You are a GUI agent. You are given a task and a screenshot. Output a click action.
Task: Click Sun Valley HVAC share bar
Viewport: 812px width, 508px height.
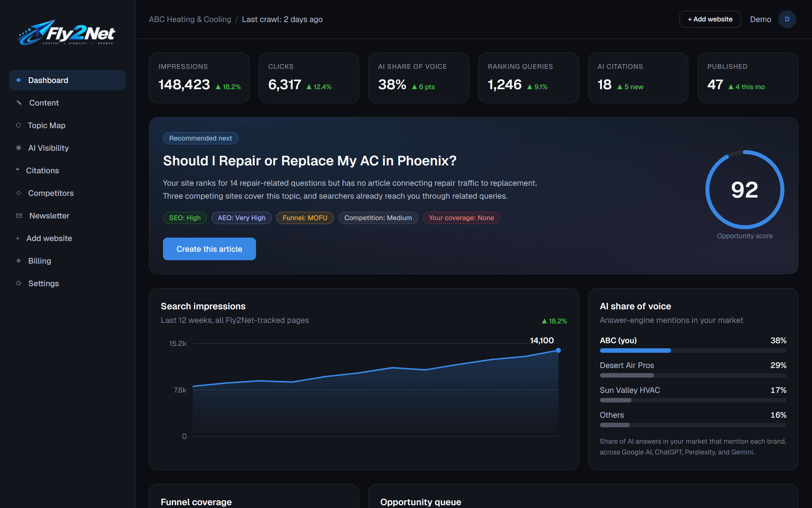(693, 400)
